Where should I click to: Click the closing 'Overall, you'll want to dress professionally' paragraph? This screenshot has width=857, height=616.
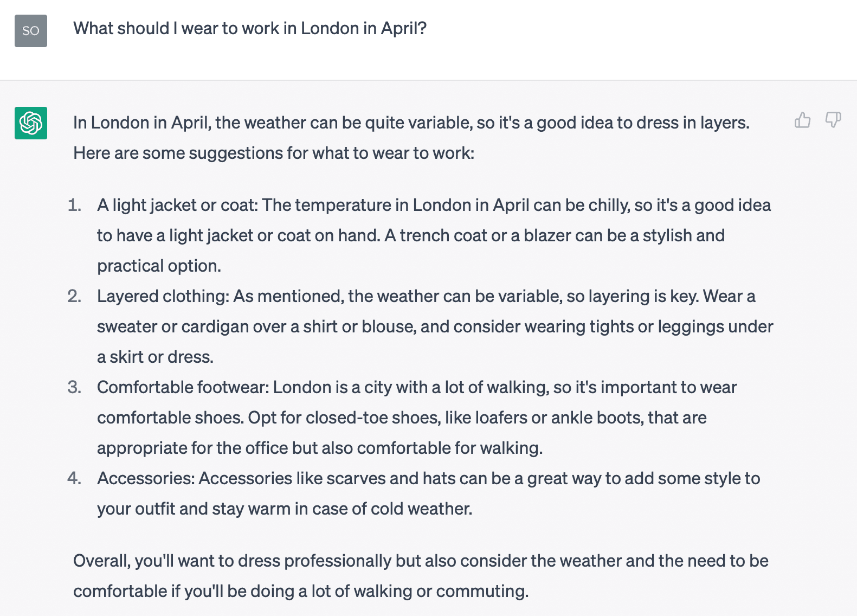tap(421, 576)
